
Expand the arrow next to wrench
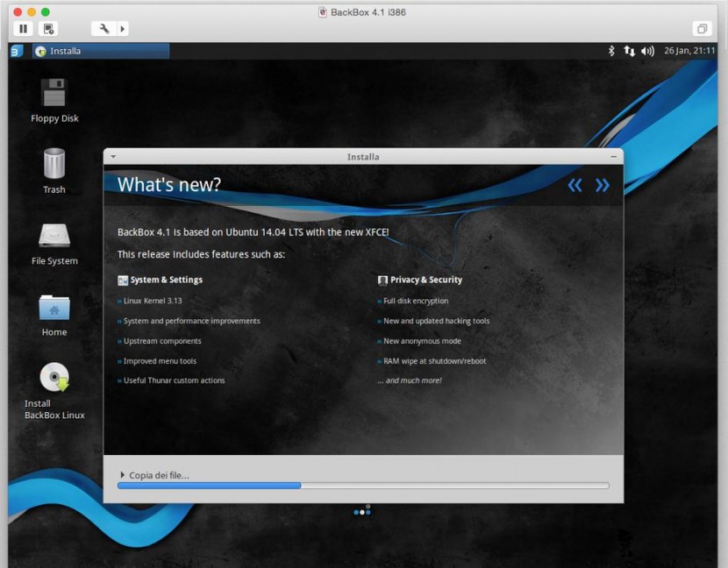pyautogui.click(x=122, y=29)
